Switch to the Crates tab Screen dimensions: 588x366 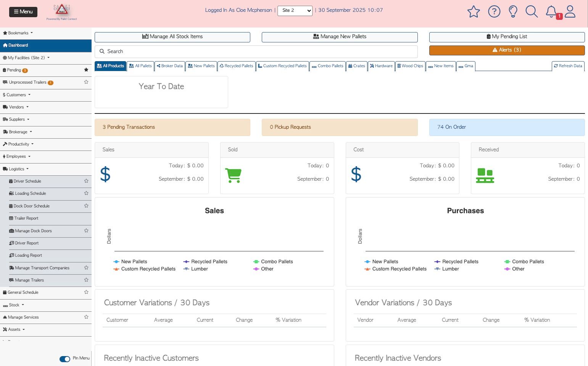click(357, 66)
